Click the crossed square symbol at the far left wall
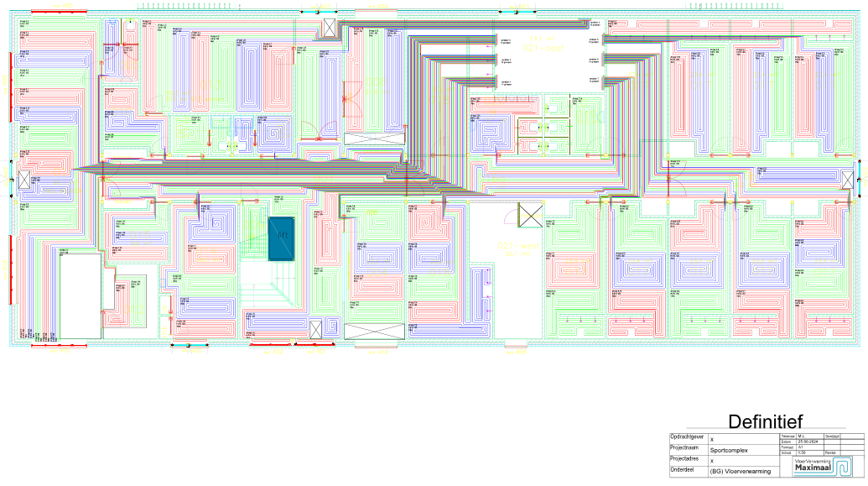The height and width of the screenshot is (486, 868). [x=24, y=179]
